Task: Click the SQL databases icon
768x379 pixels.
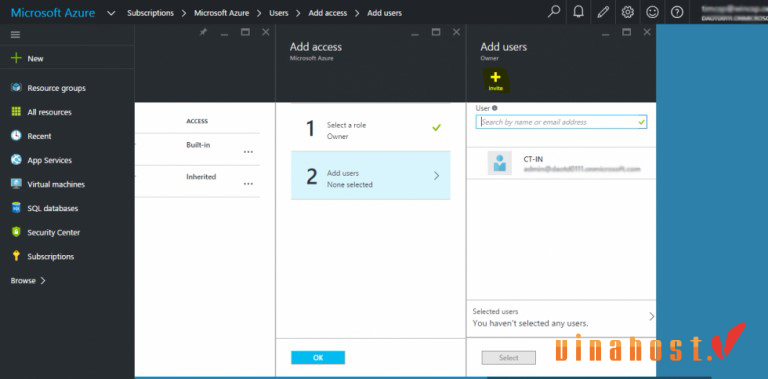Action: [16, 208]
